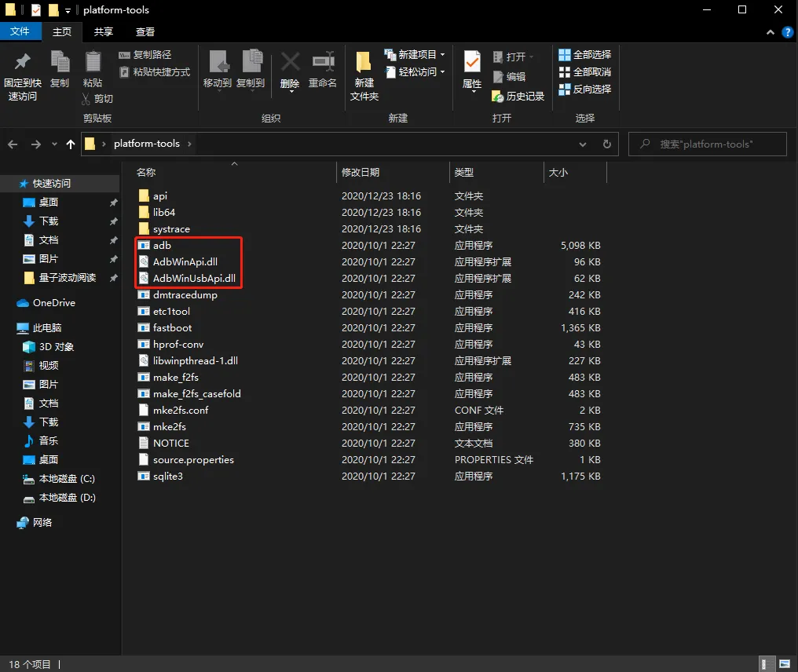Viewport: 798px width, 672px height.
Task: Click the Cut (剪切) scissors
Action: [86, 99]
